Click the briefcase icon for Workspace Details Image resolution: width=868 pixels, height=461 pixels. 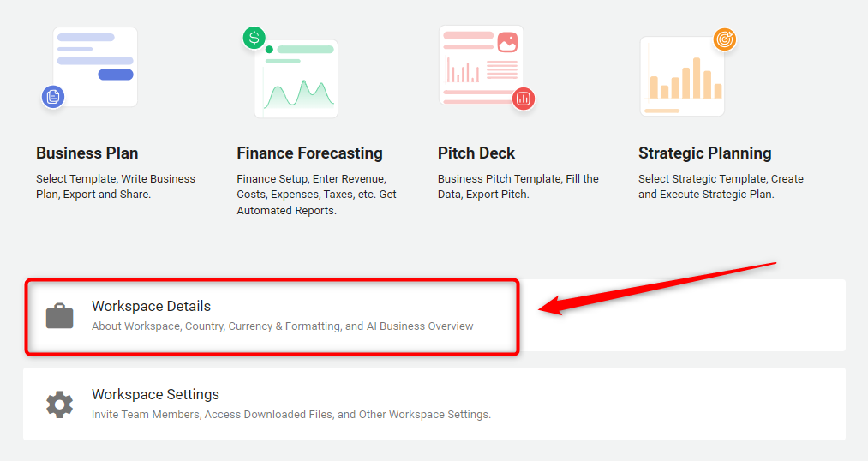click(x=60, y=316)
